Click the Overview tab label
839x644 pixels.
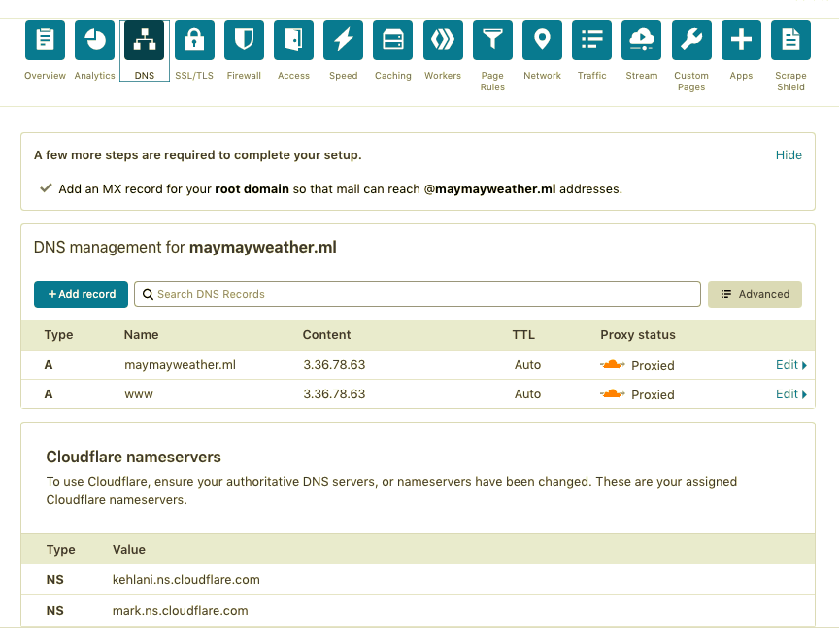[45, 76]
